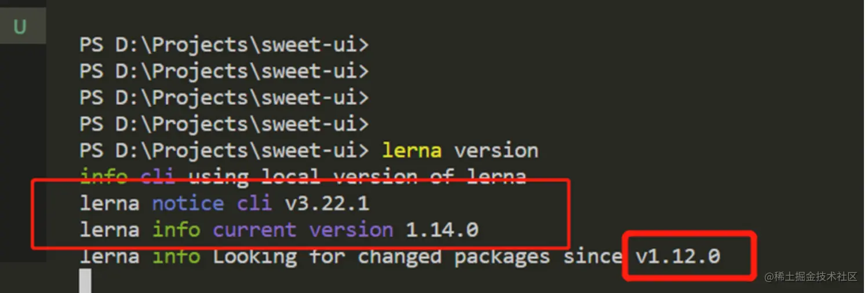Click the third empty PS prompt line
Screen dimensions: 868x293
point(224,97)
